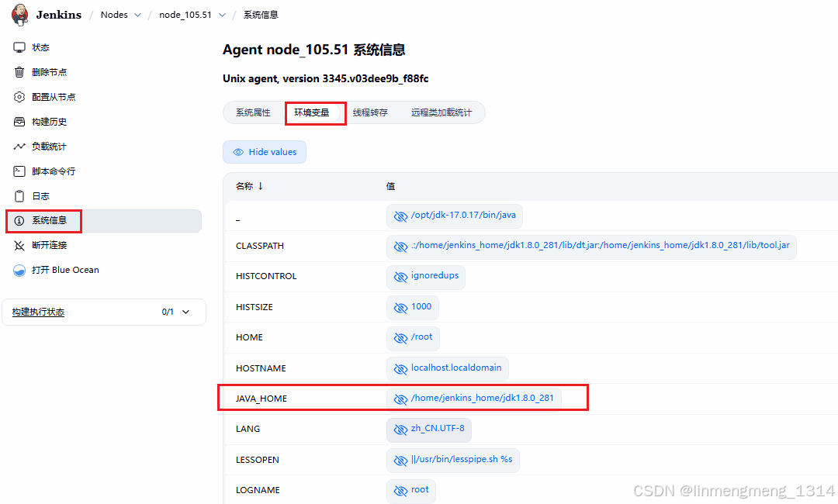Click the 脚本命令行 terminal icon
838x504 pixels.
pyautogui.click(x=19, y=171)
